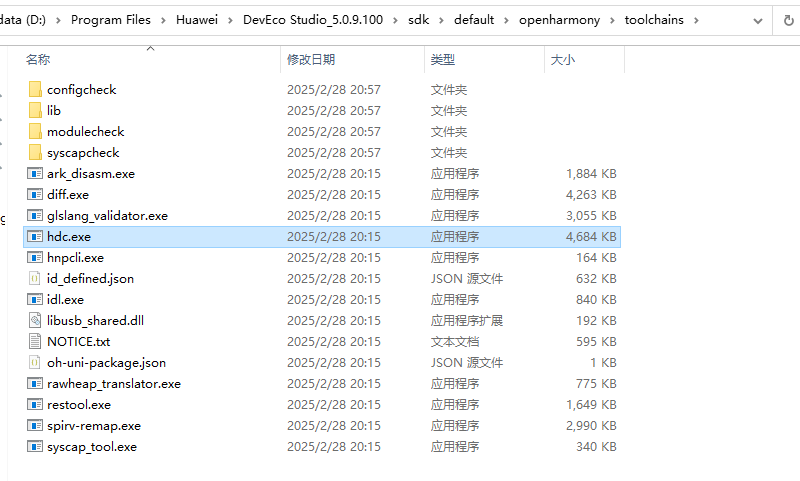Click the syscapcheck folder icon
Image resolution: width=800 pixels, height=481 pixels.
click(x=35, y=152)
